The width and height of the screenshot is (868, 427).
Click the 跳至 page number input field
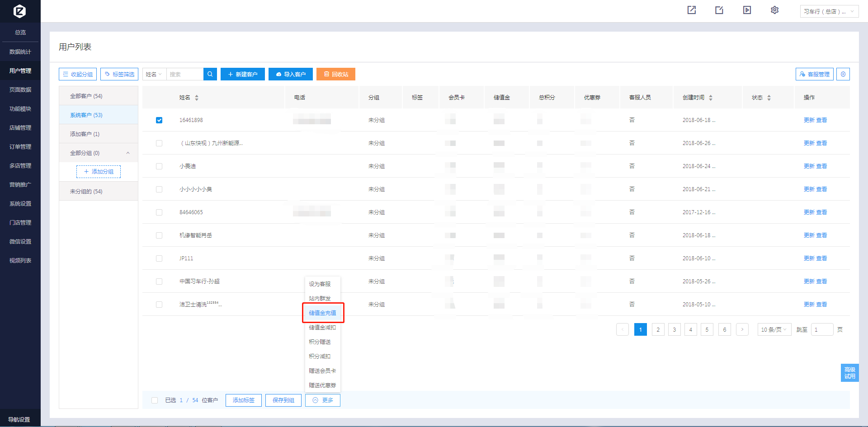point(822,330)
